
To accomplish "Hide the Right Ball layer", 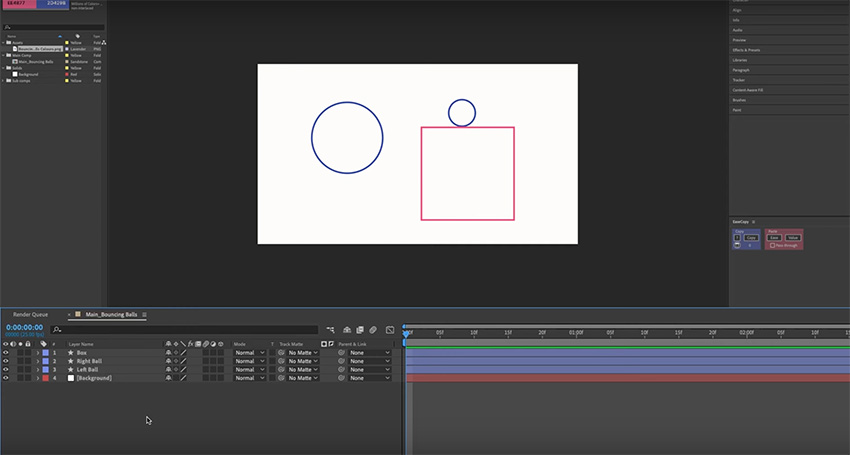I will (6, 361).
